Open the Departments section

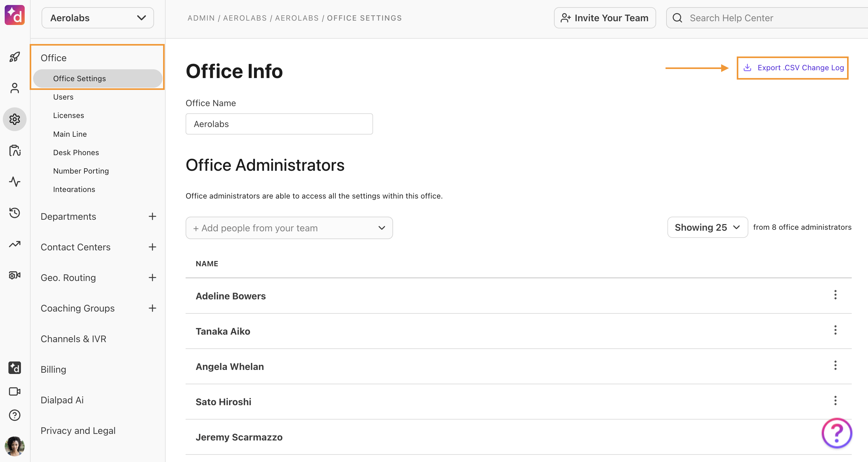(x=68, y=217)
